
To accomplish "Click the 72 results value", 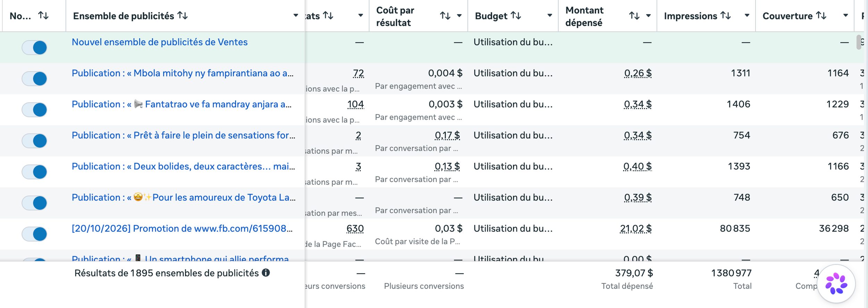I will click(x=358, y=73).
